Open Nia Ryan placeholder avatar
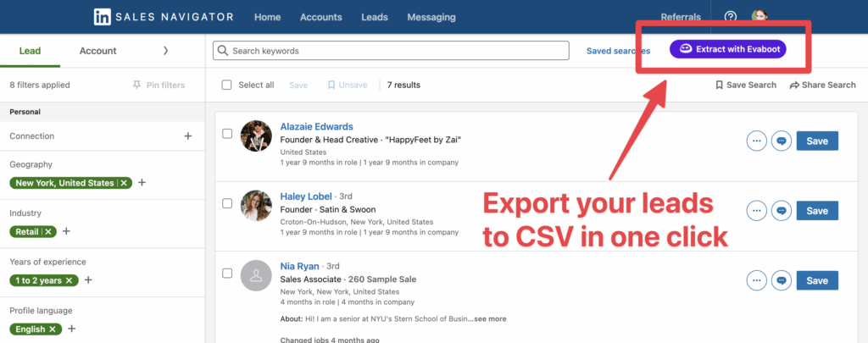Image resolution: width=868 pixels, height=343 pixels. click(256, 275)
